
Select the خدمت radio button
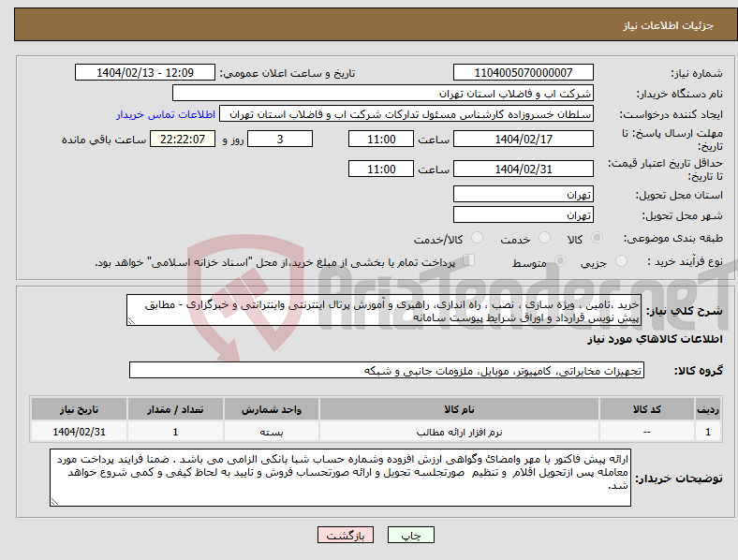544,238
